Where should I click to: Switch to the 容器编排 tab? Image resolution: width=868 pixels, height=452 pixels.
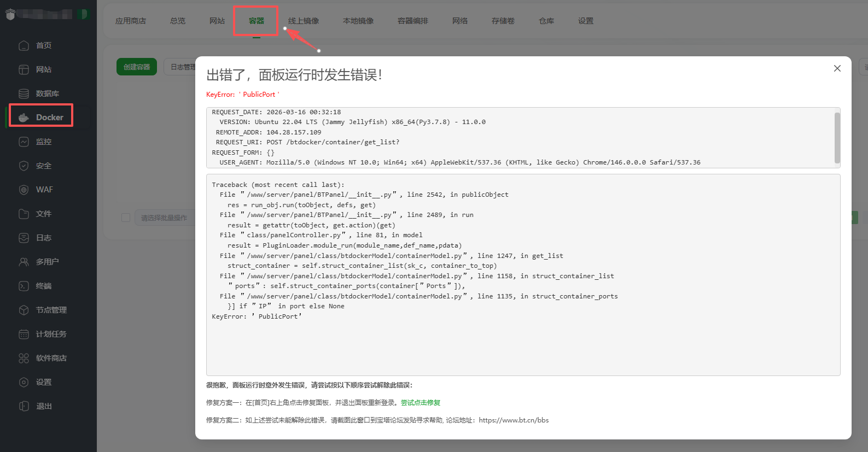(413, 21)
